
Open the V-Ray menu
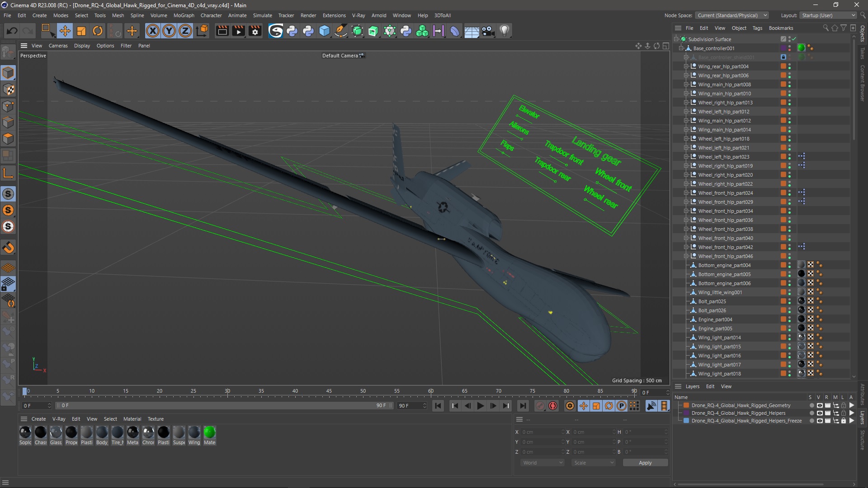(359, 15)
